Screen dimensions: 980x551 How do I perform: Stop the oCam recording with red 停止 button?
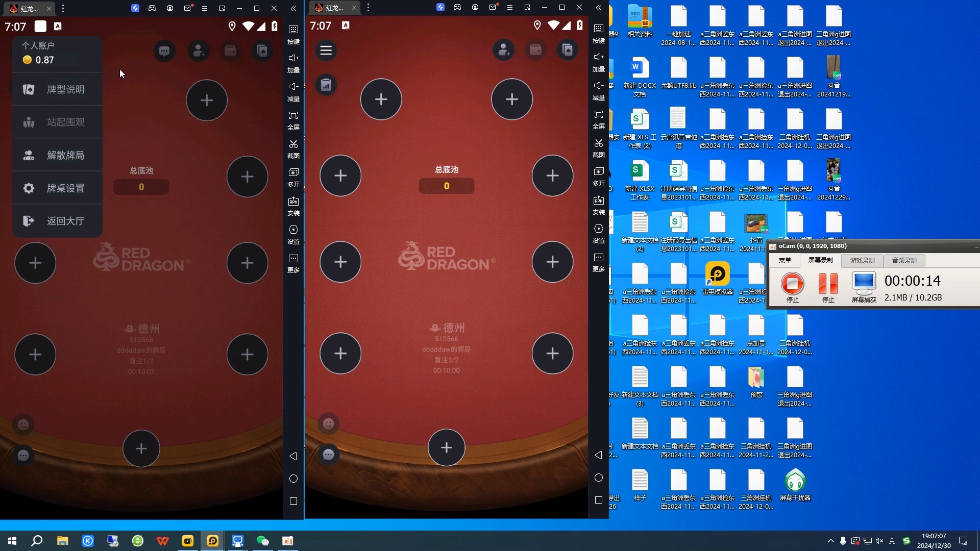792,284
